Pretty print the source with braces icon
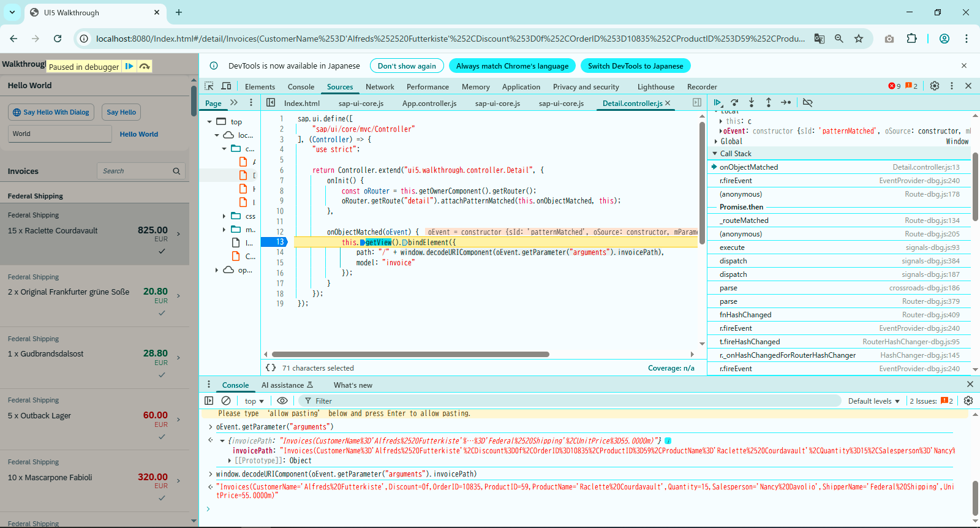The width and height of the screenshot is (980, 528). click(x=271, y=368)
